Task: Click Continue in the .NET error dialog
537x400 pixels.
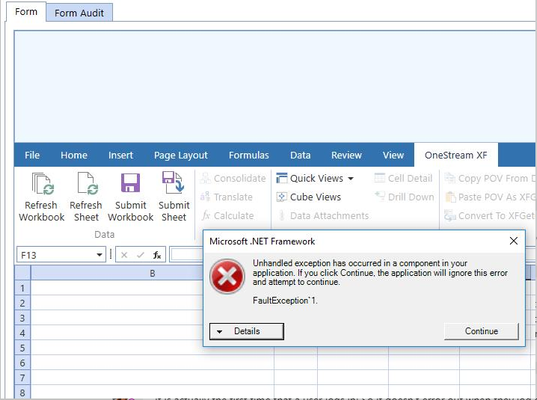Action: click(481, 331)
